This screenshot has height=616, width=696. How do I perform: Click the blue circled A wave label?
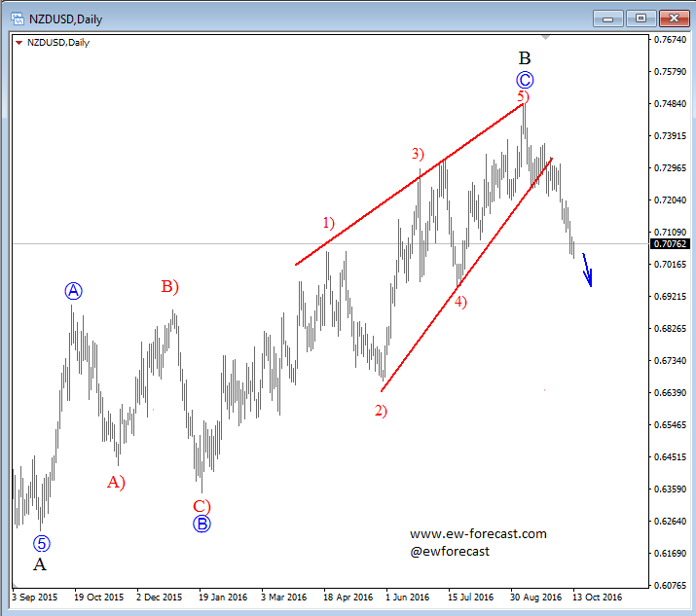[x=74, y=291]
